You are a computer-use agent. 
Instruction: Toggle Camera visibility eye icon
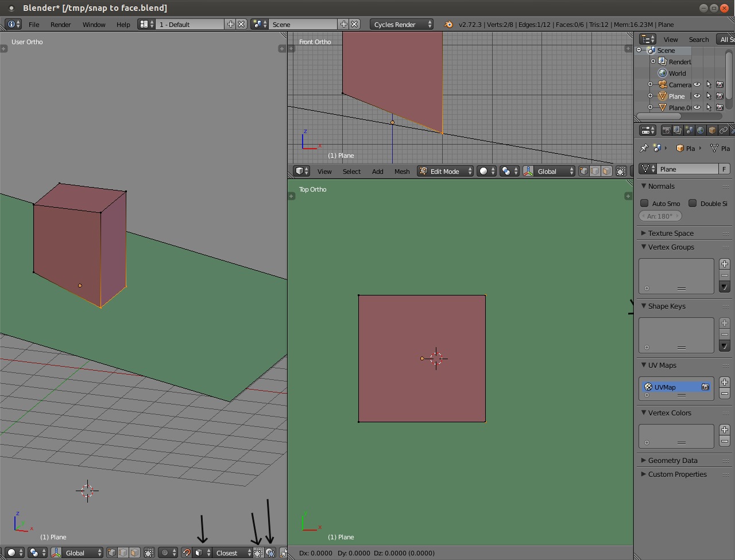pos(697,84)
